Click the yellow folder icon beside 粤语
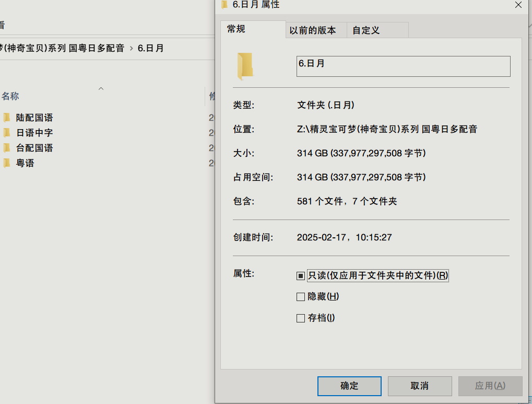The height and width of the screenshot is (404, 532). coord(7,163)
